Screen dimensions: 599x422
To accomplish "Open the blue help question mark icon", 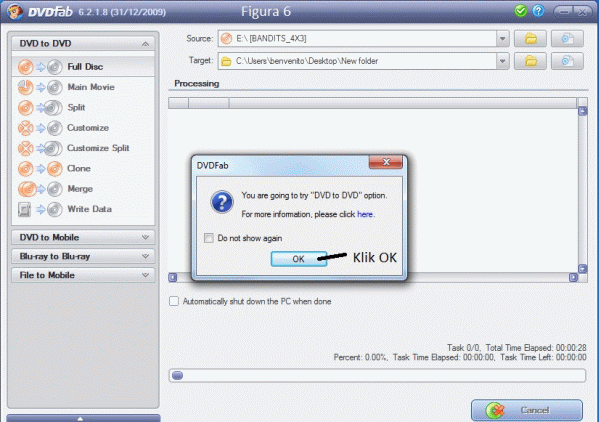I will click(538, 11).
